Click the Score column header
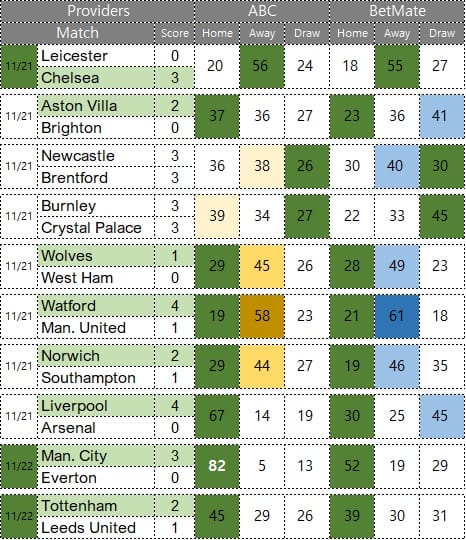 pyautogui.click(x=175, y=33)
